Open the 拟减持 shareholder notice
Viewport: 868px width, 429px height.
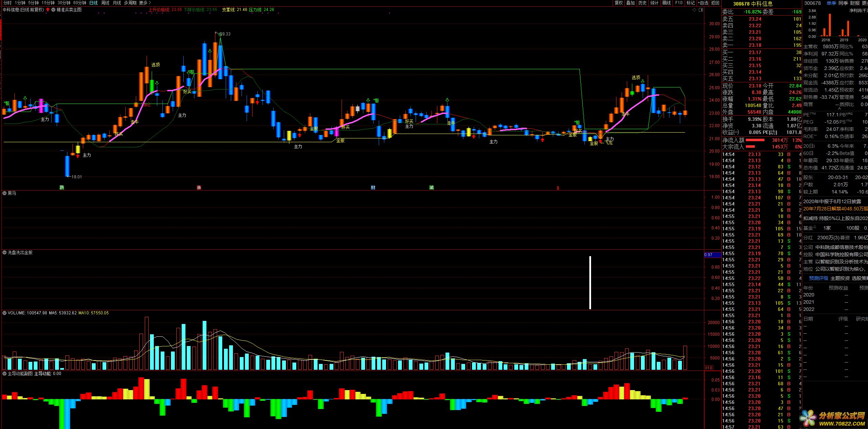[835, 218]
